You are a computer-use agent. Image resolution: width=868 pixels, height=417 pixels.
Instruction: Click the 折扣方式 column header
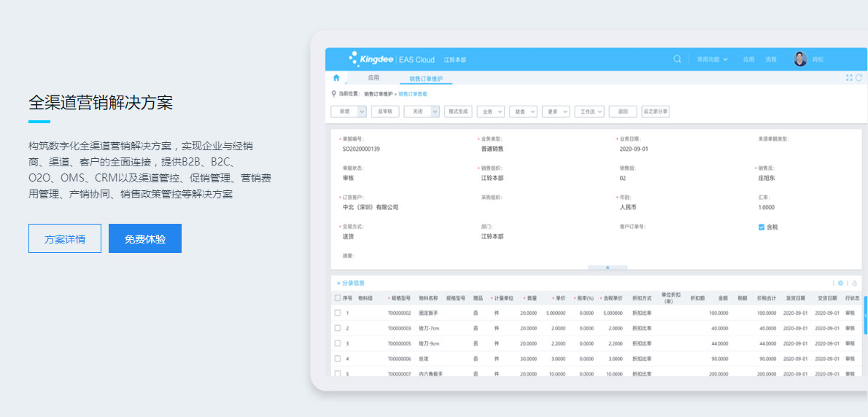[x=642, y=298]
